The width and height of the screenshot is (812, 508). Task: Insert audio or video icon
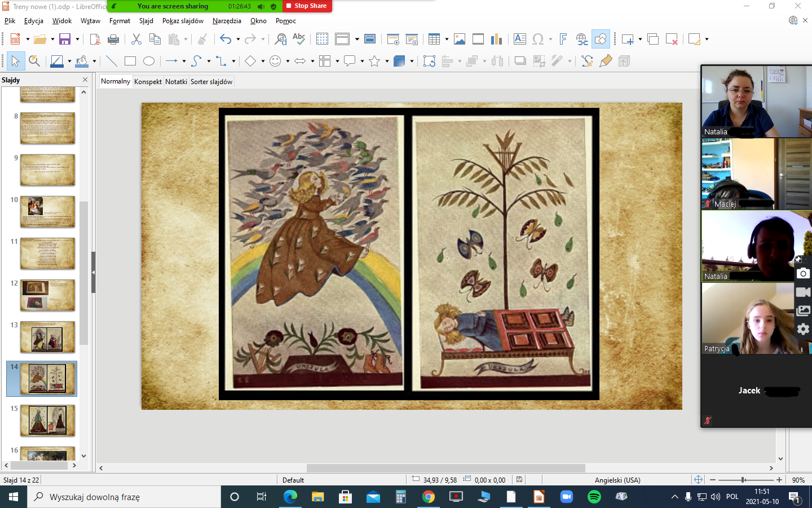point(478,39)
